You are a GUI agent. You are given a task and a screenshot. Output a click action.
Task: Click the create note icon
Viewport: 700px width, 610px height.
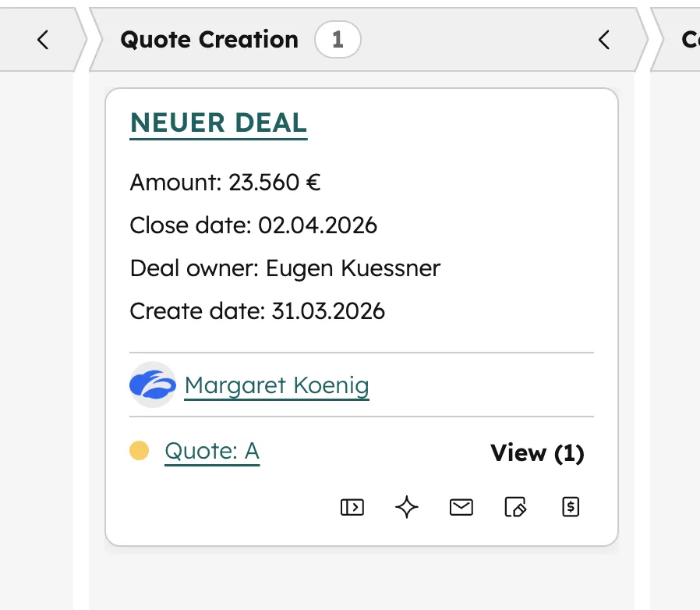[x=515, y=507]
